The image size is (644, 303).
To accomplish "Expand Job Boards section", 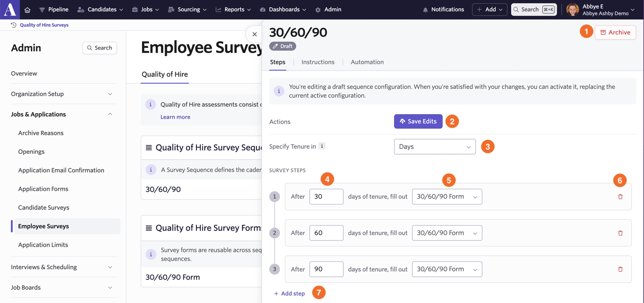I will [x=62, y=287].
